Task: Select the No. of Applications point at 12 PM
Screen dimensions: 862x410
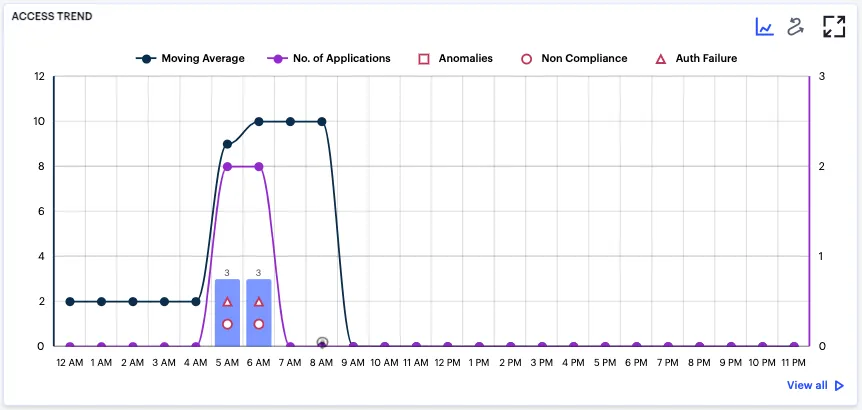Action: (x=447, y=346)
